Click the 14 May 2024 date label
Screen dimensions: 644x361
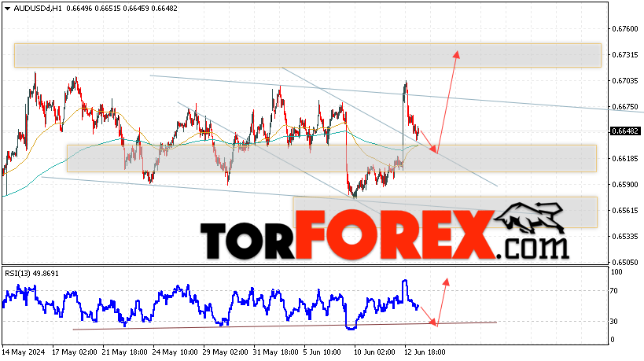point(24,352)
